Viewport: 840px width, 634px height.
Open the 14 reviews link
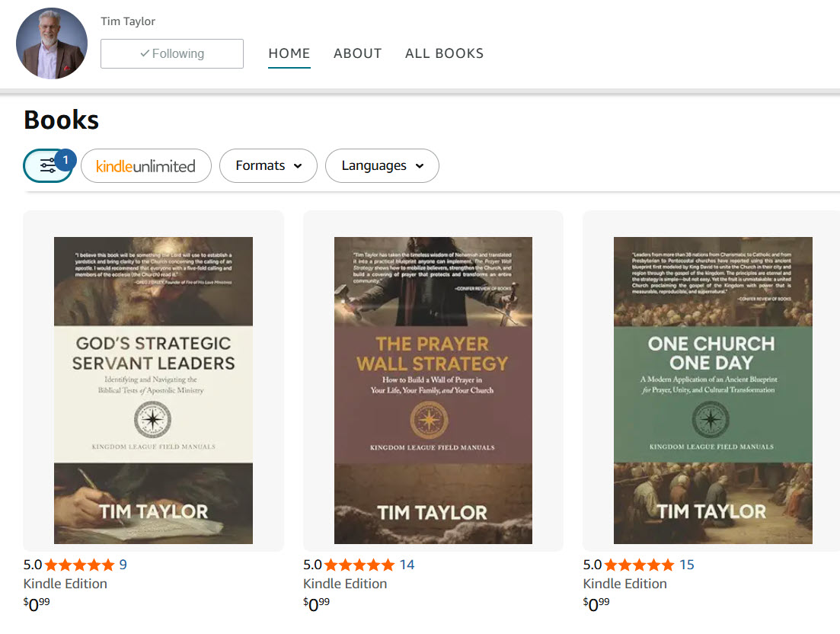pyautogui.click(x=407, y=565)
